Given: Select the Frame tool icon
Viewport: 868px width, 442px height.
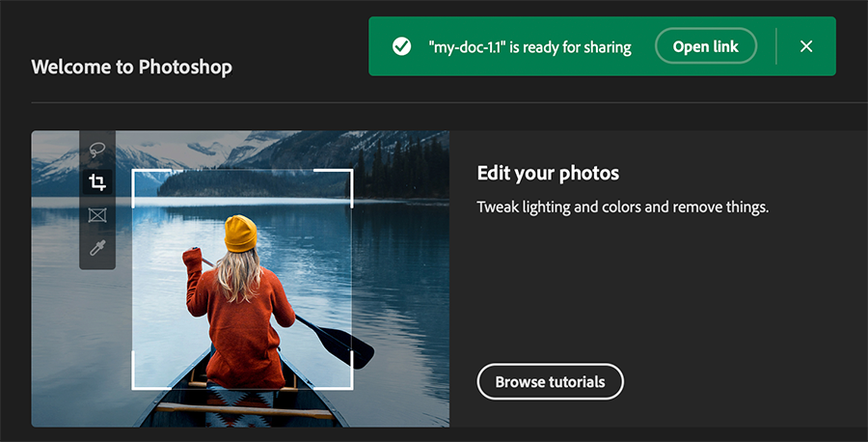Looking at the screenshot, I should pos(97,215).
